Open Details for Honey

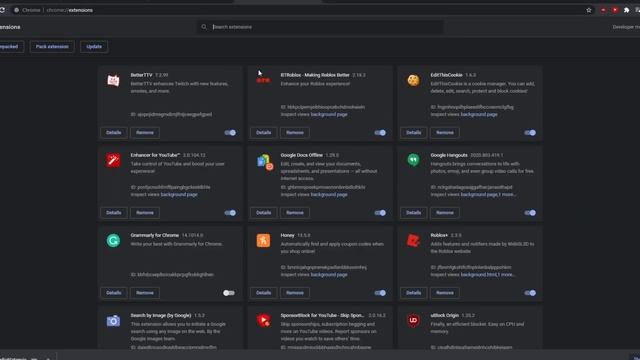(x=263, y=293)
